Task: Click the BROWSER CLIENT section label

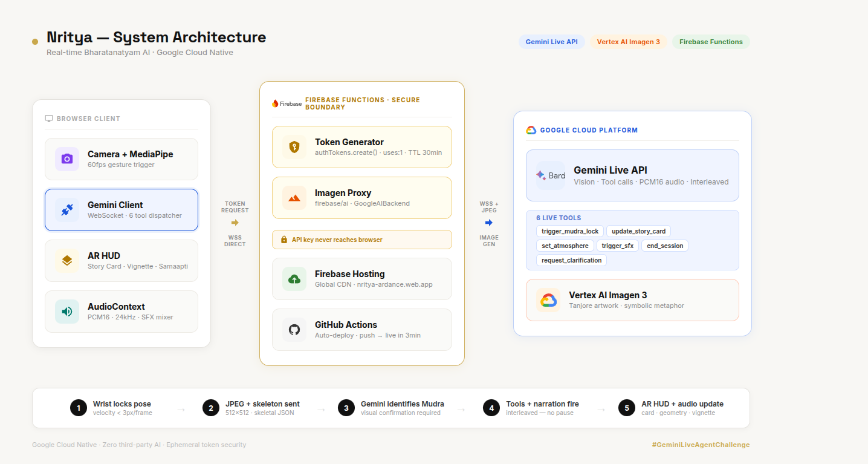Action: click(88, 119)
